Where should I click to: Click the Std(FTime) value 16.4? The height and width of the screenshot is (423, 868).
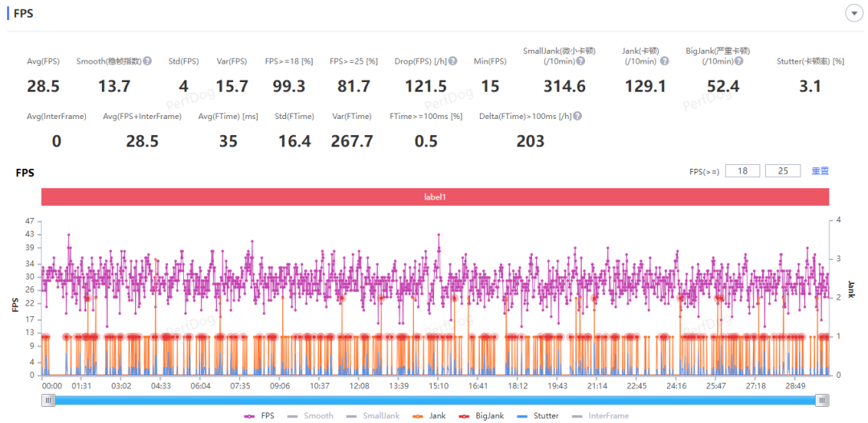[x=294, y=142]
